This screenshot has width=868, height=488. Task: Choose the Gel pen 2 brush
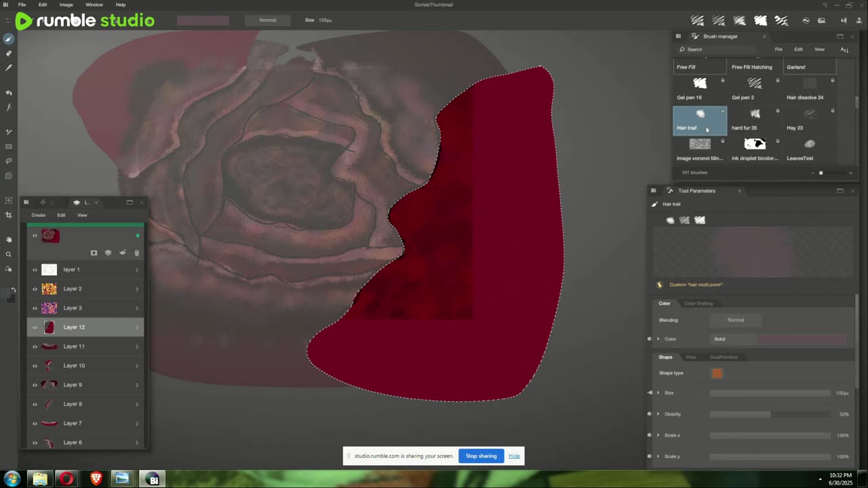point(754,88)
